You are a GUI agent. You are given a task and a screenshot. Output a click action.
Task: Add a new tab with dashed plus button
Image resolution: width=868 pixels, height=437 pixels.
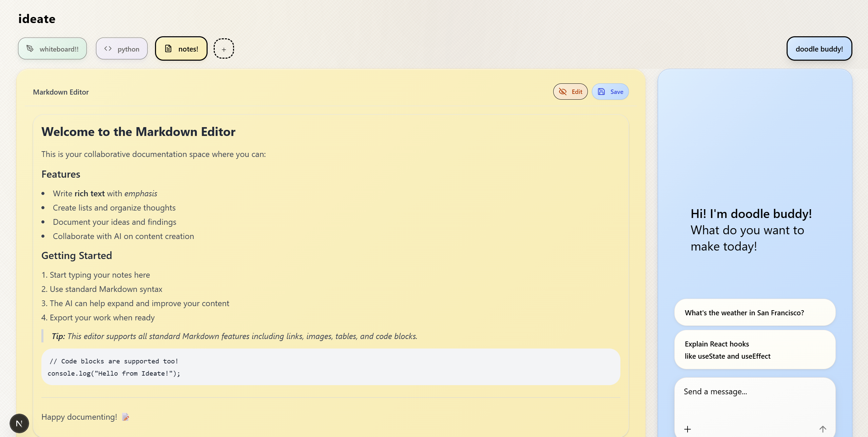tap(224, 49)
